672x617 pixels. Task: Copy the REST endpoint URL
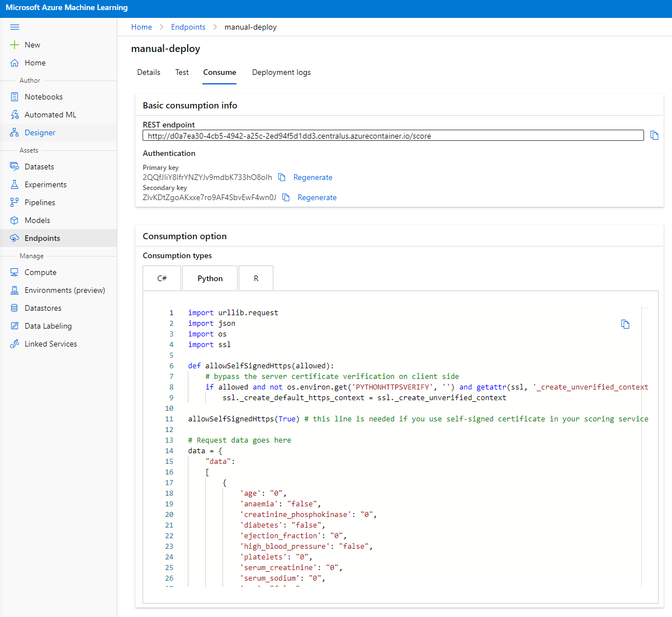coord(654,135)
